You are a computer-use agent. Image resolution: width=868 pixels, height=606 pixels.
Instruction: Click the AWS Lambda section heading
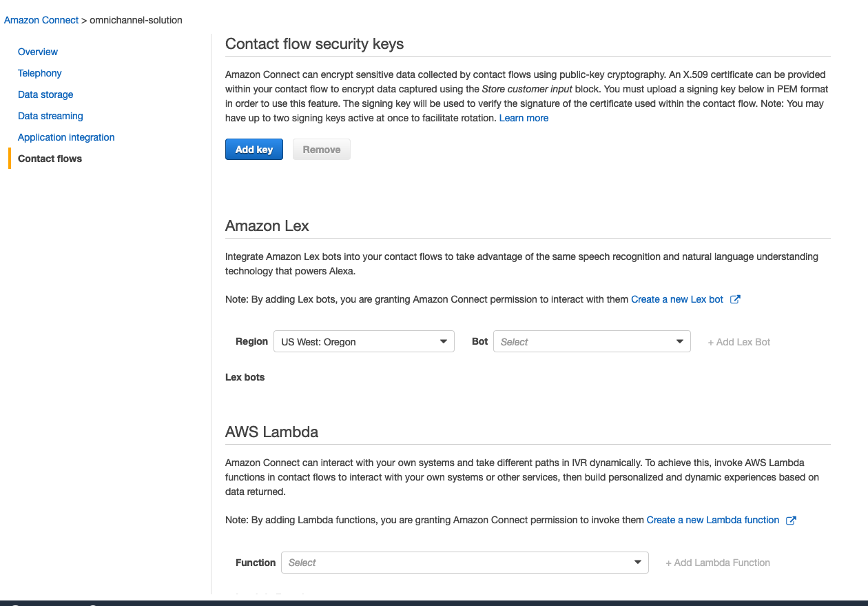[x=272, y=432]
